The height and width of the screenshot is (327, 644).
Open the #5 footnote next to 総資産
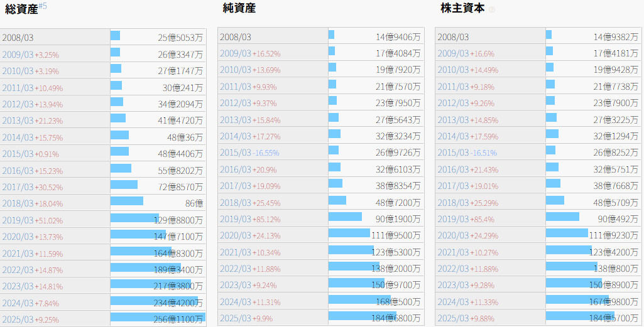pos(43,6)
